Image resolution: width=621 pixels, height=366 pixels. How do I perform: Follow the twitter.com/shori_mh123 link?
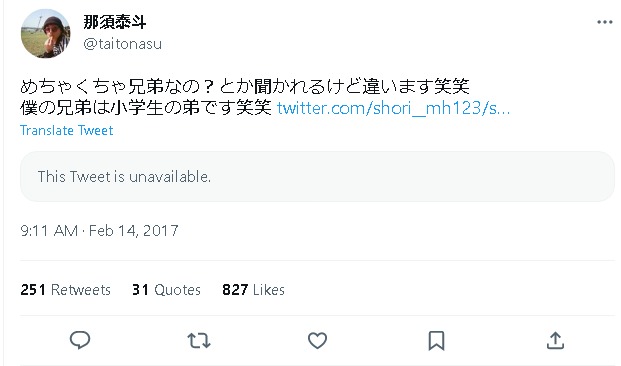393,108
